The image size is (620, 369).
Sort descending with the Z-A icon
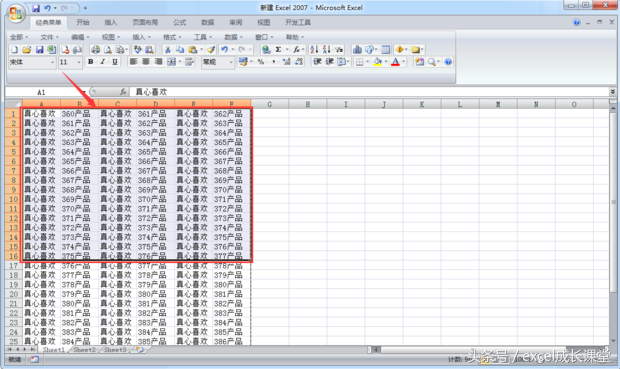point(326,49)
